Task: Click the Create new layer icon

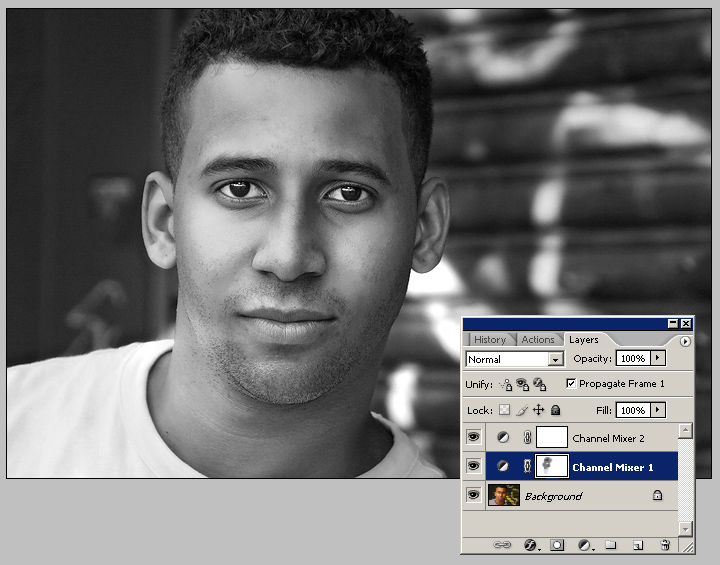Action: 637,545
